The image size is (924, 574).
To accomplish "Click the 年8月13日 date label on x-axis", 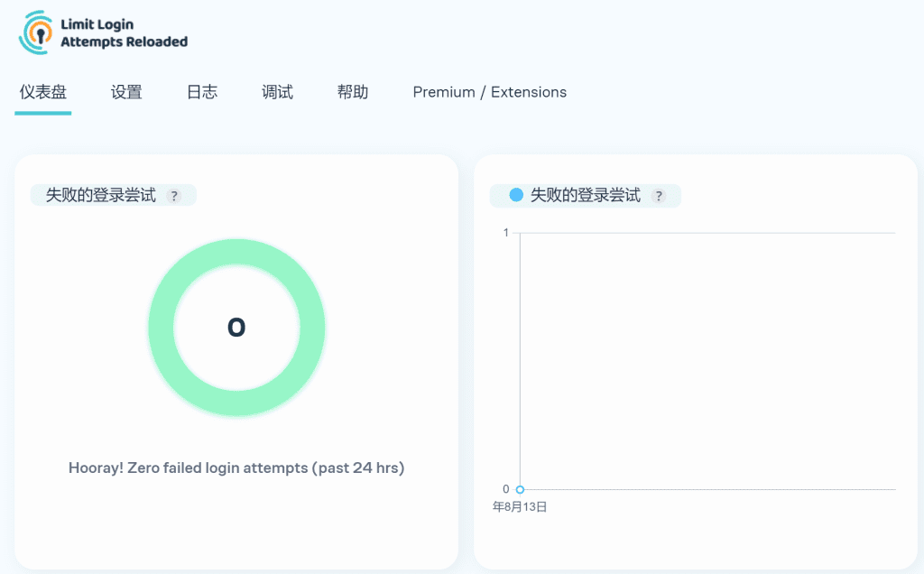I will [x=520, y=507].
